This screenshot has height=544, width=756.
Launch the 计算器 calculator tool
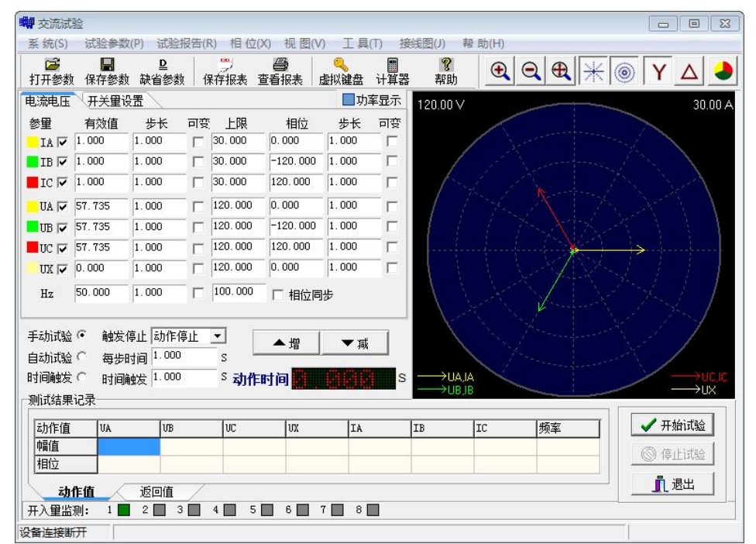pos(392,71)
